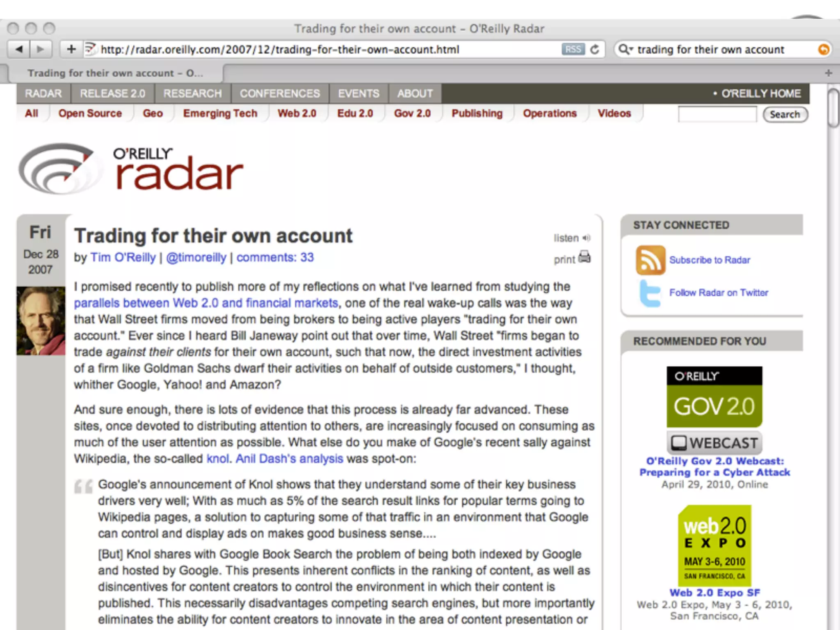Click the browser forward arrow button

pos(41,50)
